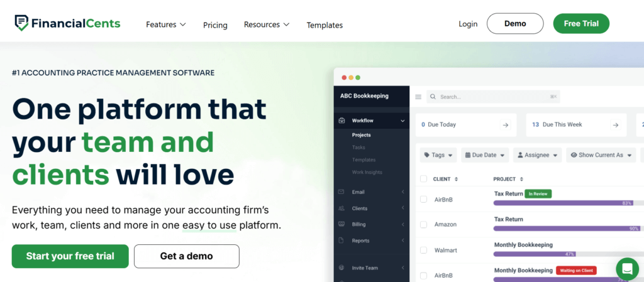This screenshot has height=282, width=644.
Task: Click the arrow on Due Today card
Action: click(x=505, y=125)
